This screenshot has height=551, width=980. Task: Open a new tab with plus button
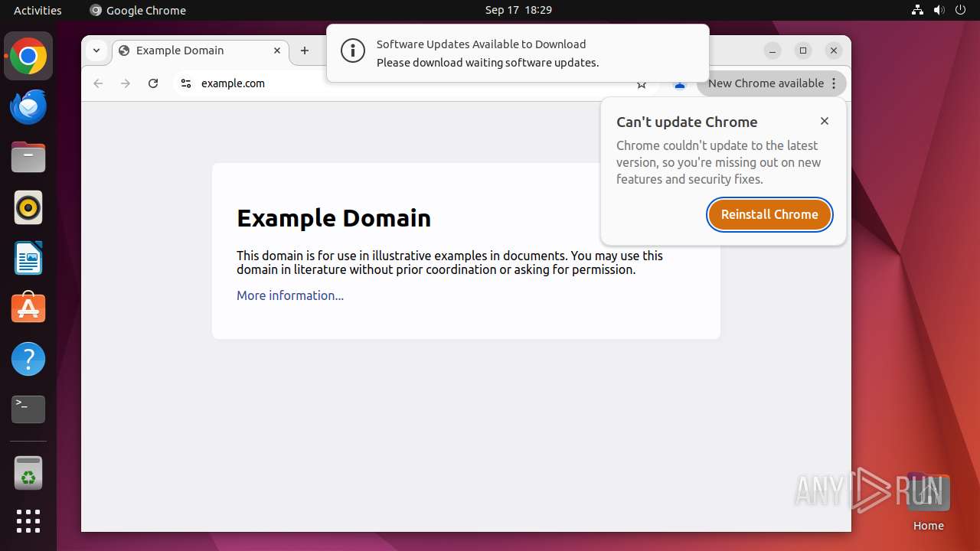[x=305, y=51]
